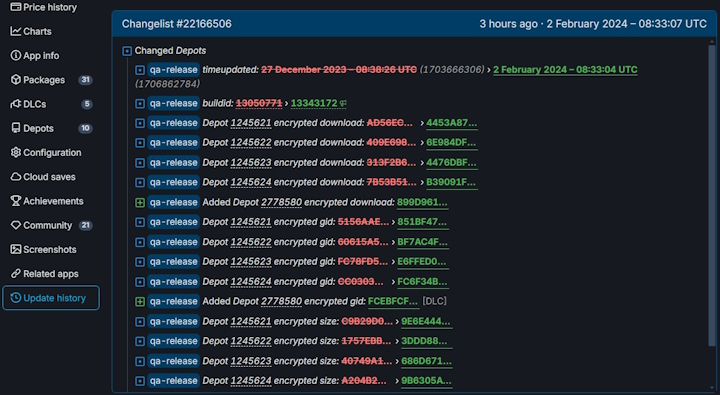Click the Cloud saves cloud icon

click(16, 177)
